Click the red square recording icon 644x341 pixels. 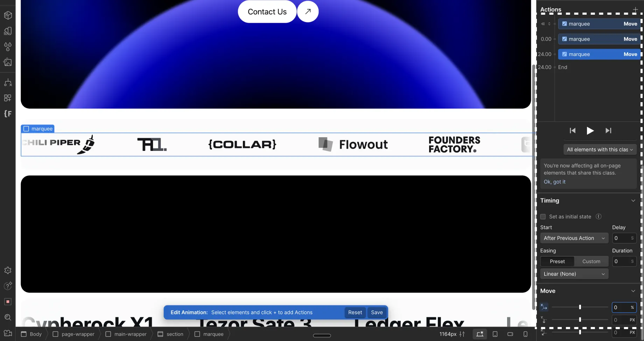pyautogui.click(x=8, y=301)
